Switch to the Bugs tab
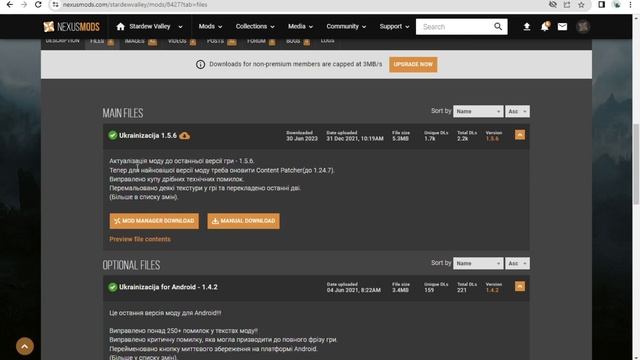This screenshot has width=640, height=360. coord(298,41)
